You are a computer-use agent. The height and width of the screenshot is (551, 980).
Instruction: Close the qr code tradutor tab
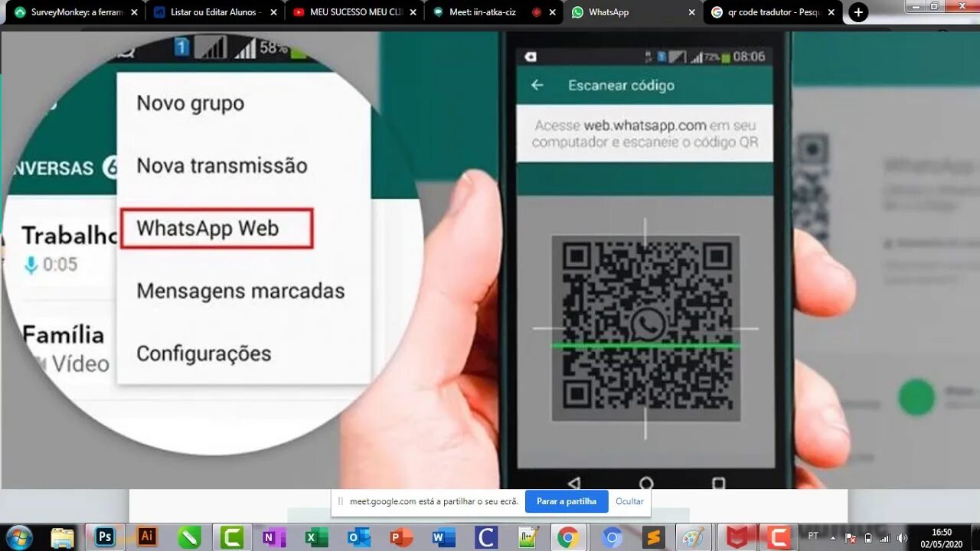click(831, 12)
